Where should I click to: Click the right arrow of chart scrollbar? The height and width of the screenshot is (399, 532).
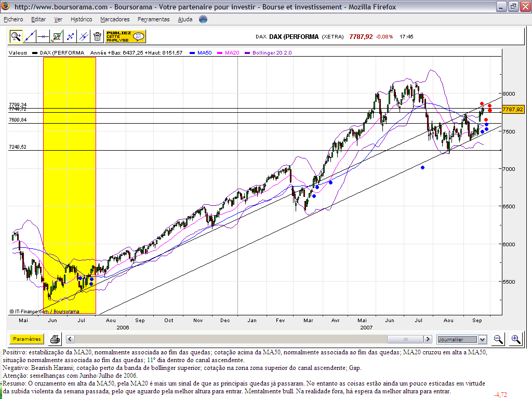[x=428, y=339]
